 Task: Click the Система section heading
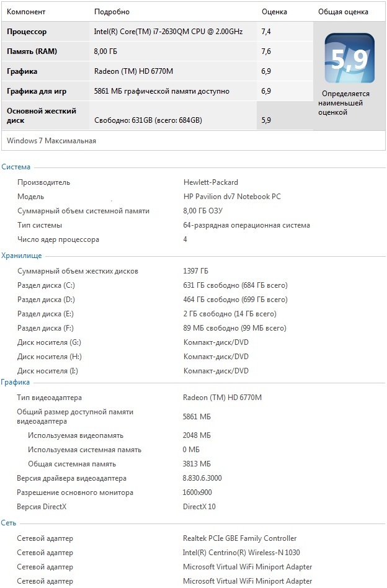pos(16,167)
